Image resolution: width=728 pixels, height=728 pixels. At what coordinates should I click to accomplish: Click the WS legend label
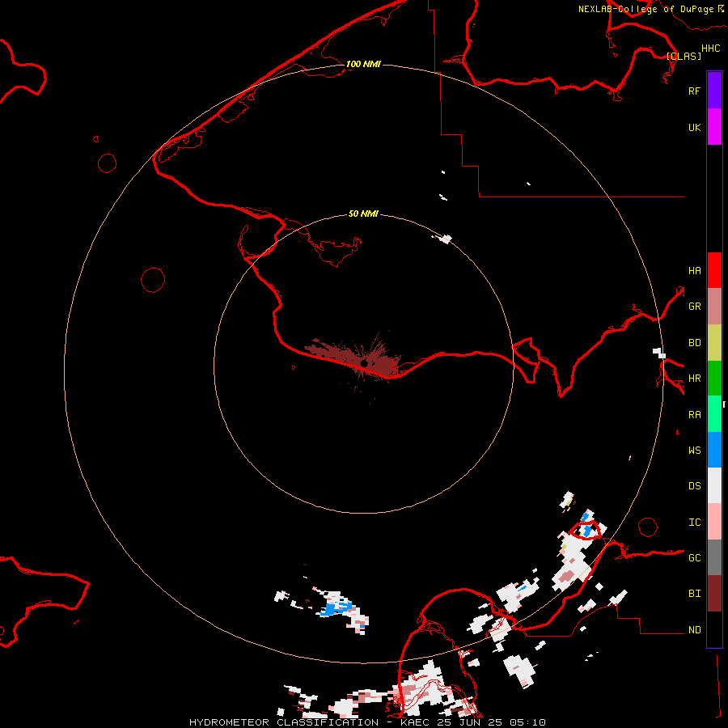click(694, 451)
